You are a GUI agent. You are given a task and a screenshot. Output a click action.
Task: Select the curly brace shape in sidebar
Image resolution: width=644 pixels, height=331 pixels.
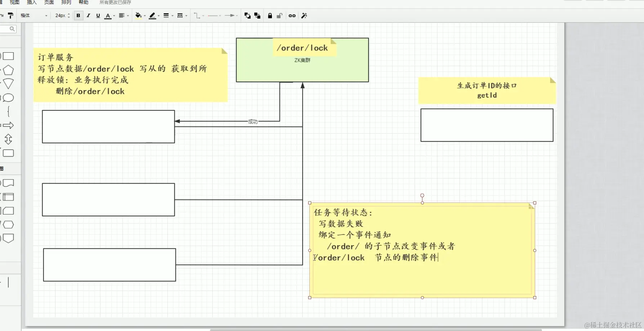(x=8, y=111)
